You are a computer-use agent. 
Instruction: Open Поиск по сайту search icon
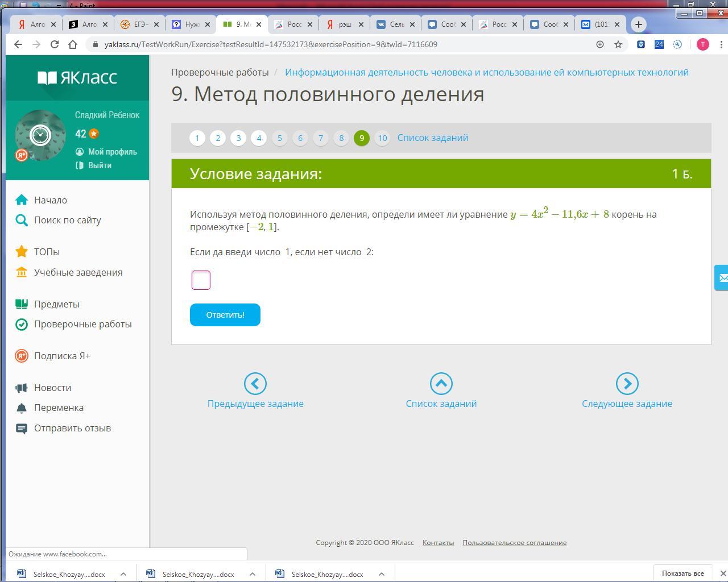22,220
